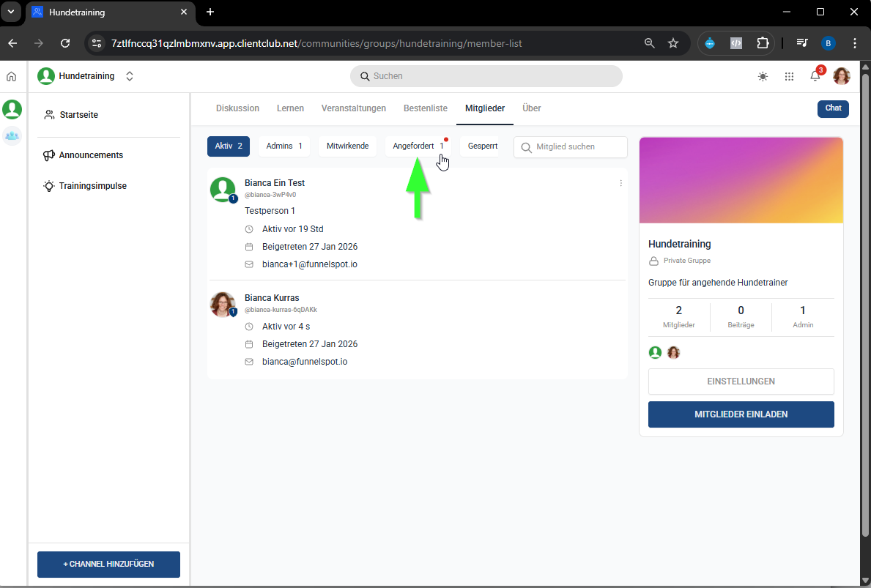Click the browser address bar URL

pyautogui.click(x=316, y=43)
